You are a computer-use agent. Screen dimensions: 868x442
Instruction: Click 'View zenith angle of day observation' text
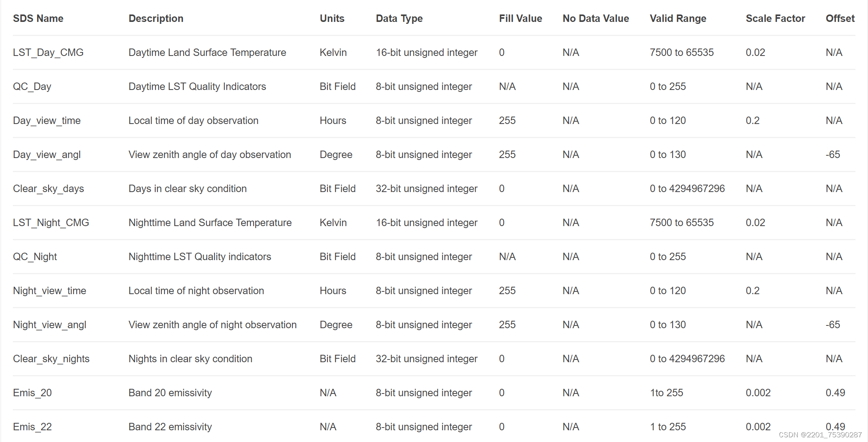coord(209,155)
